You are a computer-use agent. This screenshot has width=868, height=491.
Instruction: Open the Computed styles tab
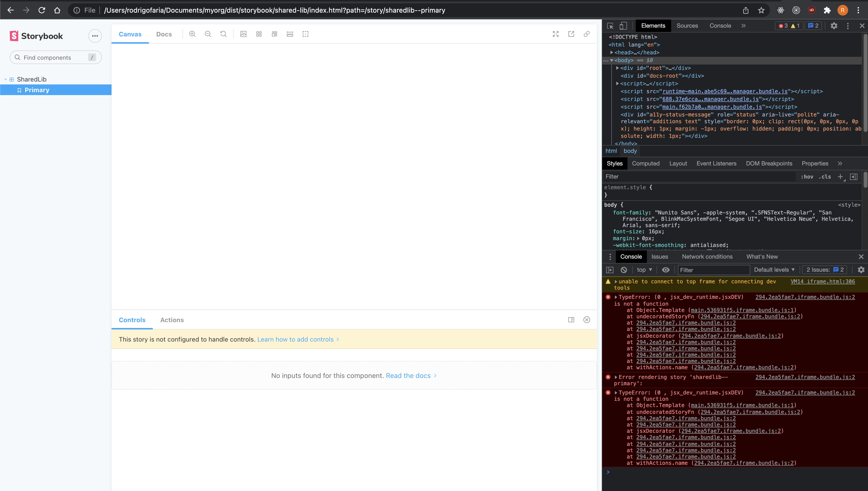coord(646,164)
